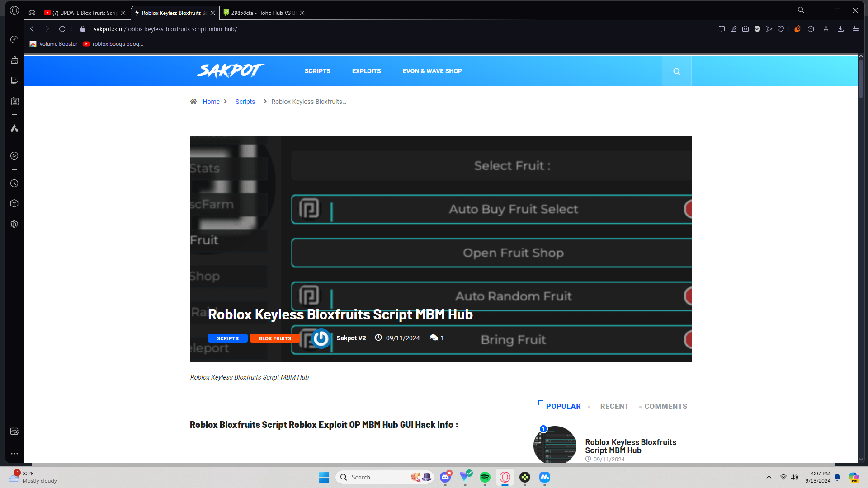Go back to previous page
This screenshot has height=488, width=868.
point(32,29)
